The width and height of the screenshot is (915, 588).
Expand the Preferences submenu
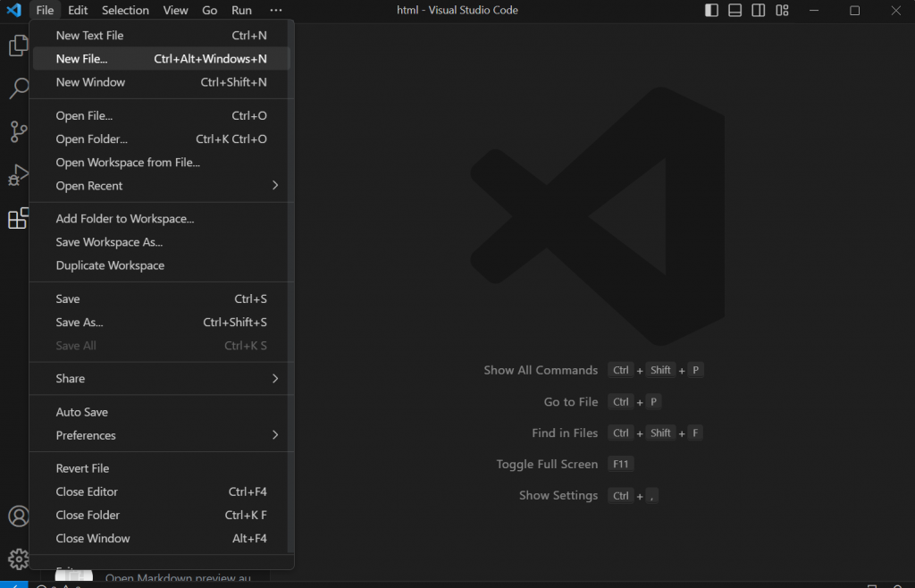(162, 435)
